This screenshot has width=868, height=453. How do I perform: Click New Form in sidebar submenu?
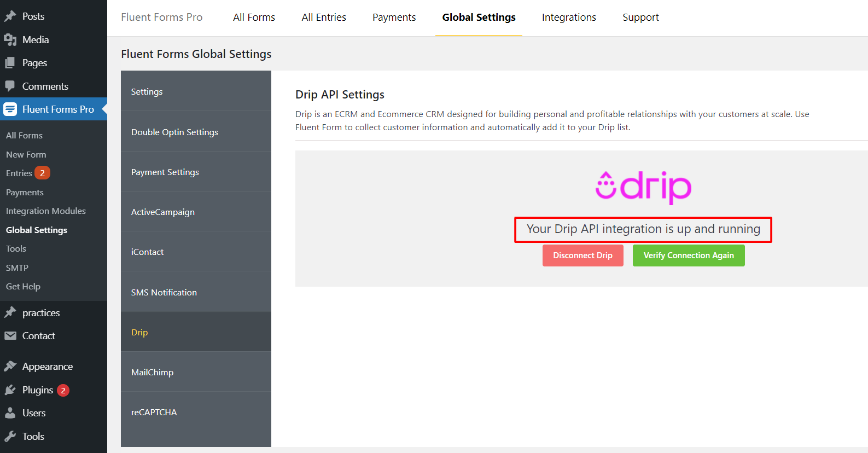[26, 154]
